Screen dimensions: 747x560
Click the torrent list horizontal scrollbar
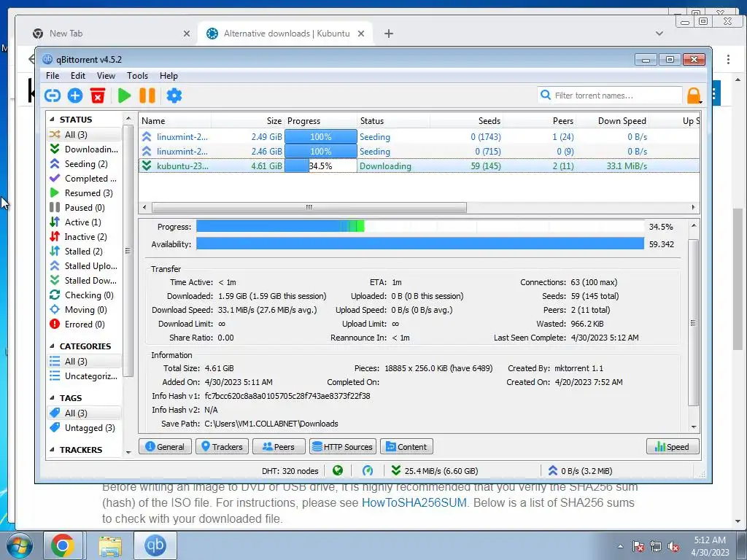click(309, 208)
